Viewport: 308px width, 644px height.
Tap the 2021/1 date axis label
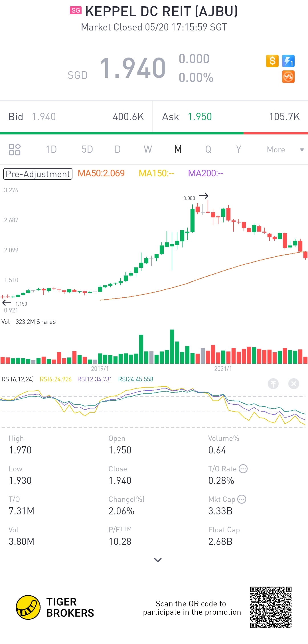point(223,369)
